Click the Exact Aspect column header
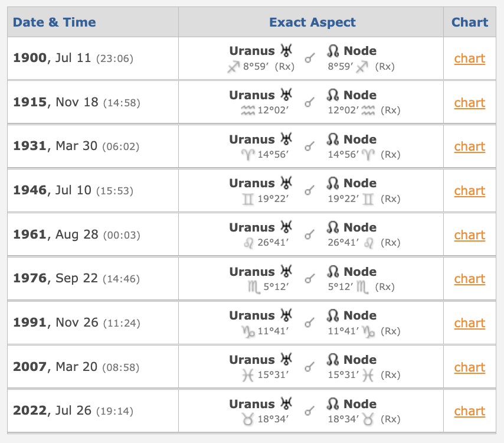504x443 pixels. pyautogui.click(x=312, y=22)
